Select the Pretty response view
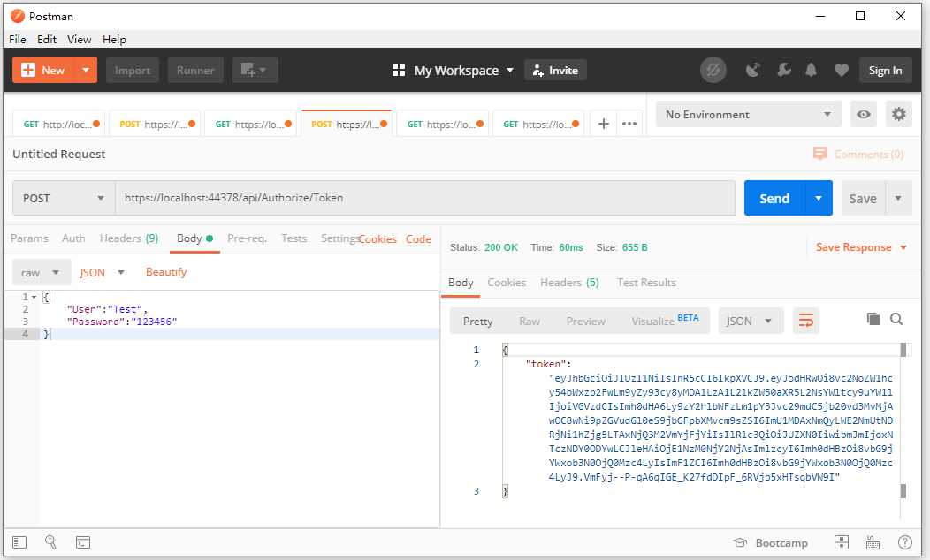This screenshot has height=560, width=930. pos(477,322)
